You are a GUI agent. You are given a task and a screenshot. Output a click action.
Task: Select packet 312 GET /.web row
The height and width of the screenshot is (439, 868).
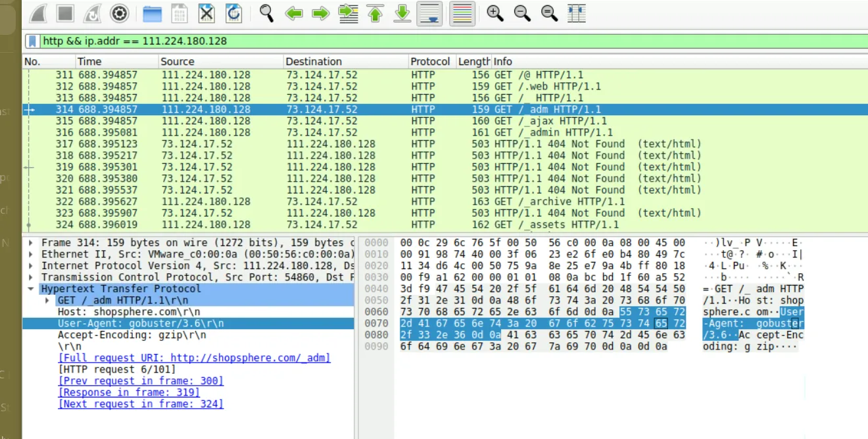coord(445,86)
